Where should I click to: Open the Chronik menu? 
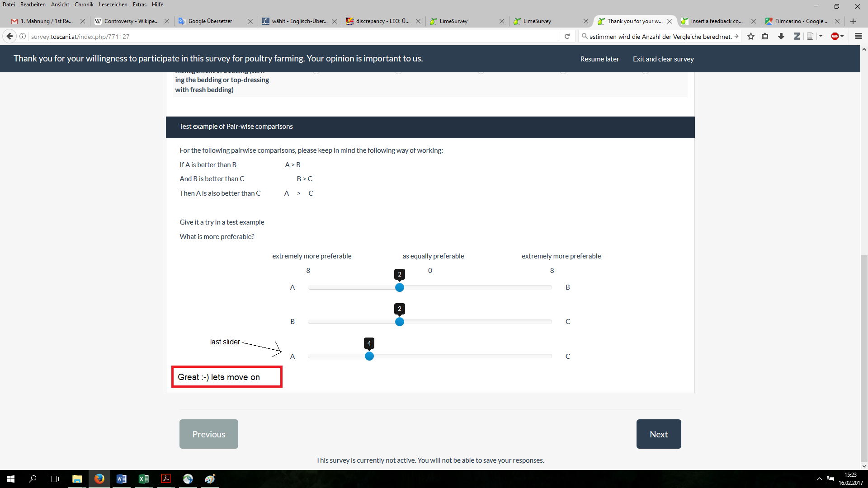point(84,5)
